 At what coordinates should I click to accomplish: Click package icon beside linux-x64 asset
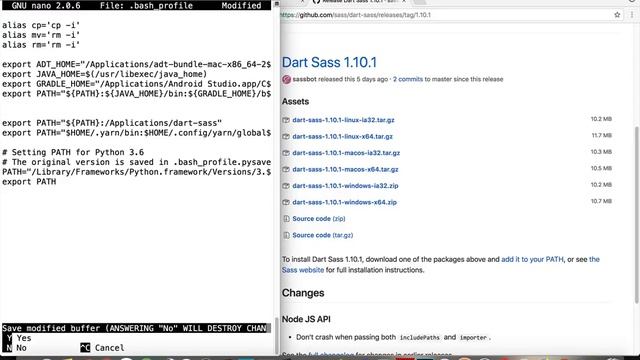click(286, 136)
